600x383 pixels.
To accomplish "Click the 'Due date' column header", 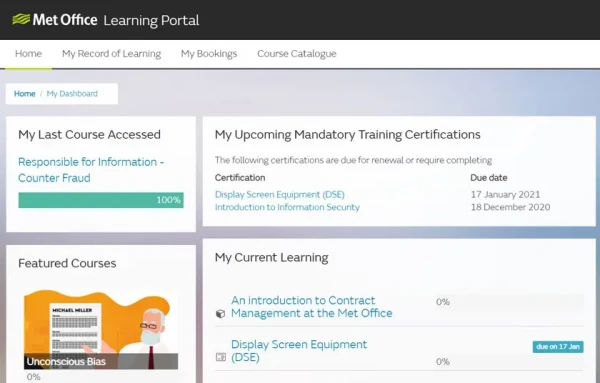I will pyautogui.click(x=489, y=178).
